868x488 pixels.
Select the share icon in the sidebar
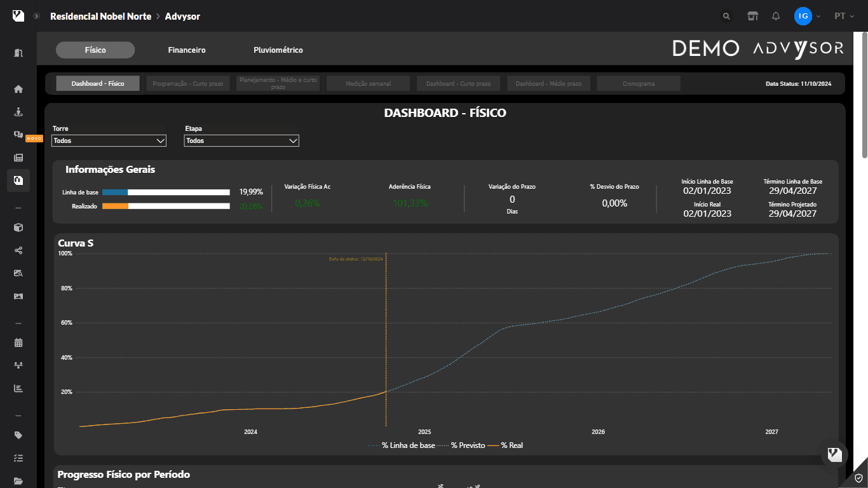point(18,250)
